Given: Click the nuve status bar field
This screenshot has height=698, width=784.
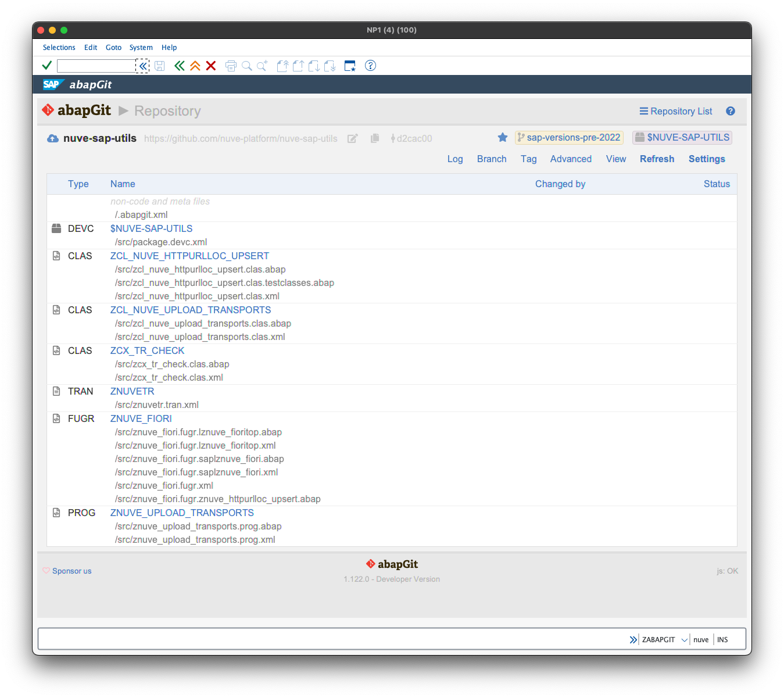Looking at the screenshot, I should (x=701, y=640).
